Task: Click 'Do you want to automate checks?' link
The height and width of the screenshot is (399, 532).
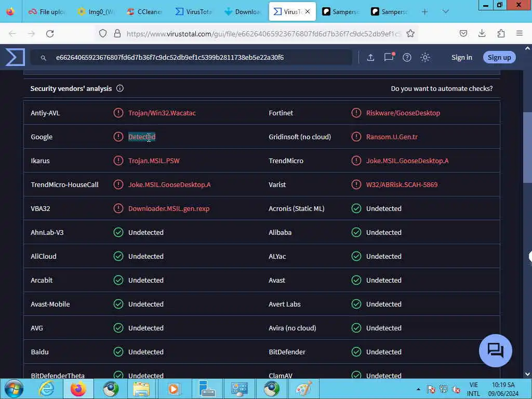Action: click(442, 88)
